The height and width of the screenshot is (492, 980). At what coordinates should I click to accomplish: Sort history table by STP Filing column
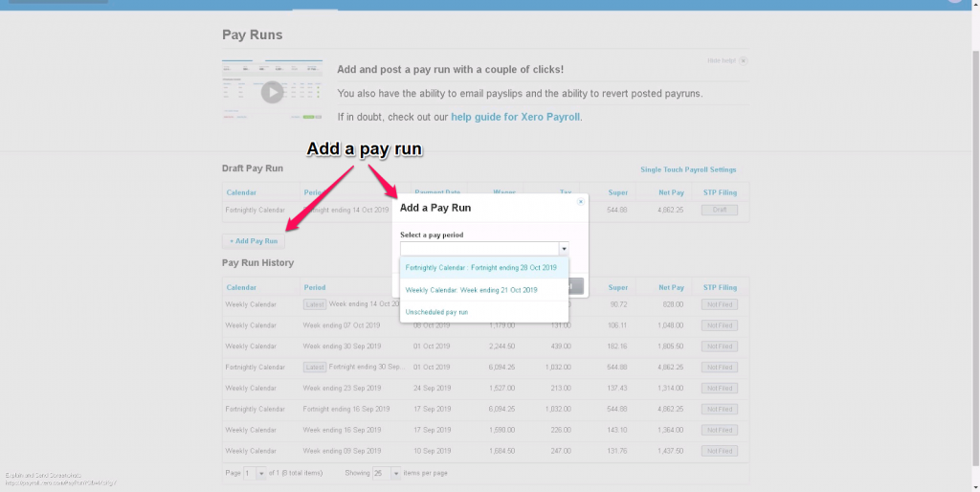pyautogui.click(x=720, y=287)
